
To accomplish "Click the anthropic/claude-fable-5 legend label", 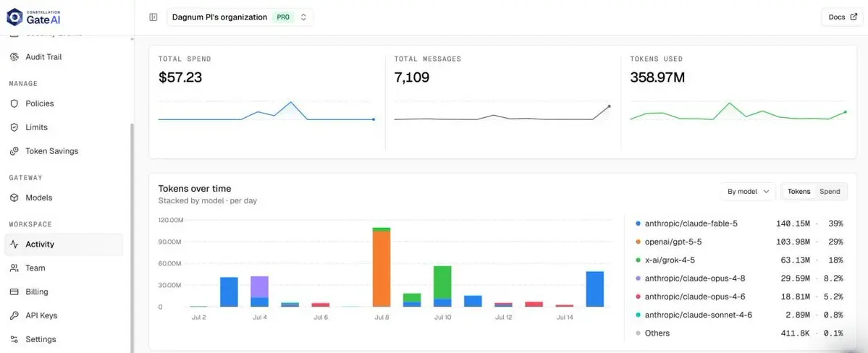I will click(691, 224).
